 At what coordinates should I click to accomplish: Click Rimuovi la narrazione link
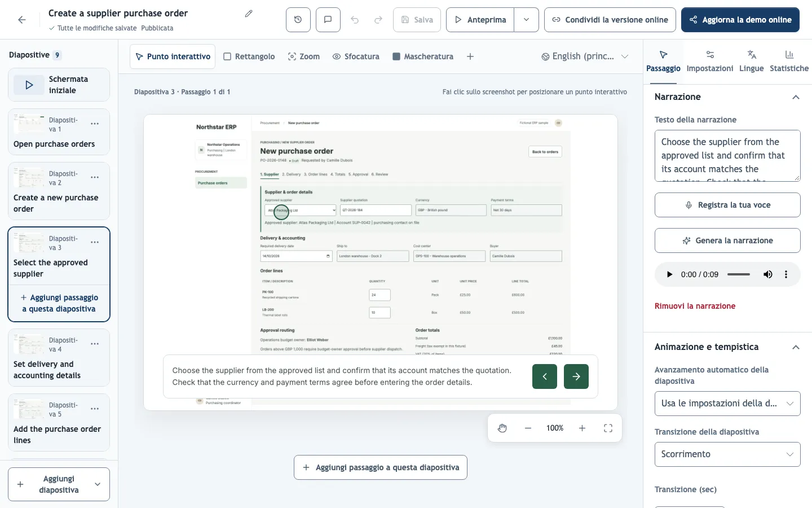695,306
